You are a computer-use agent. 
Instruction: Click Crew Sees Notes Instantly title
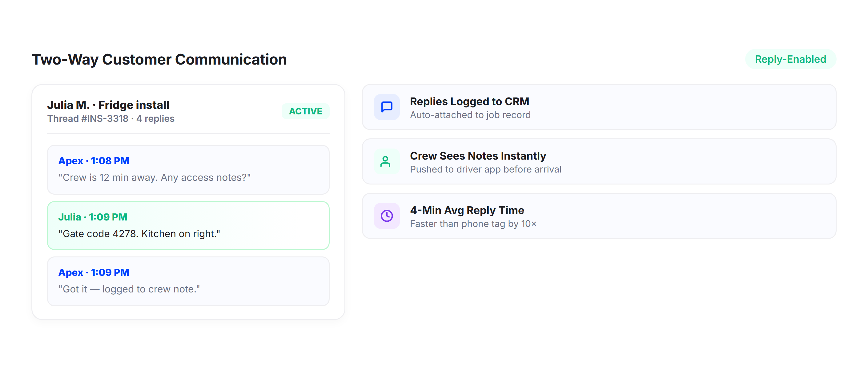point(478,156)
